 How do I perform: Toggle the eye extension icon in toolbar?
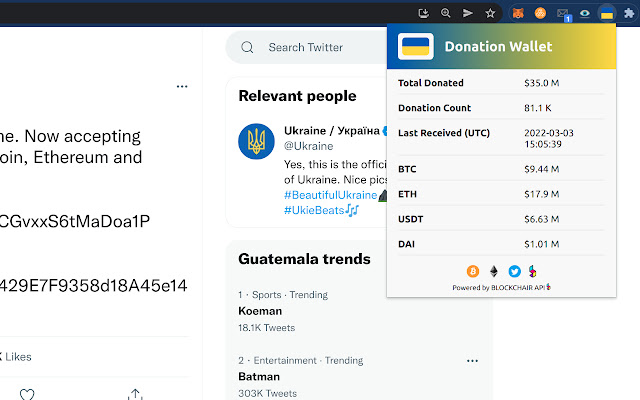pyautogui.click(x=584, y=14)
